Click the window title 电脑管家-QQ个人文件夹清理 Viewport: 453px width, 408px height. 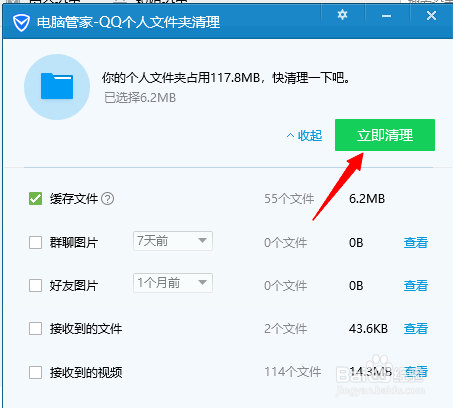click(128, 22)
